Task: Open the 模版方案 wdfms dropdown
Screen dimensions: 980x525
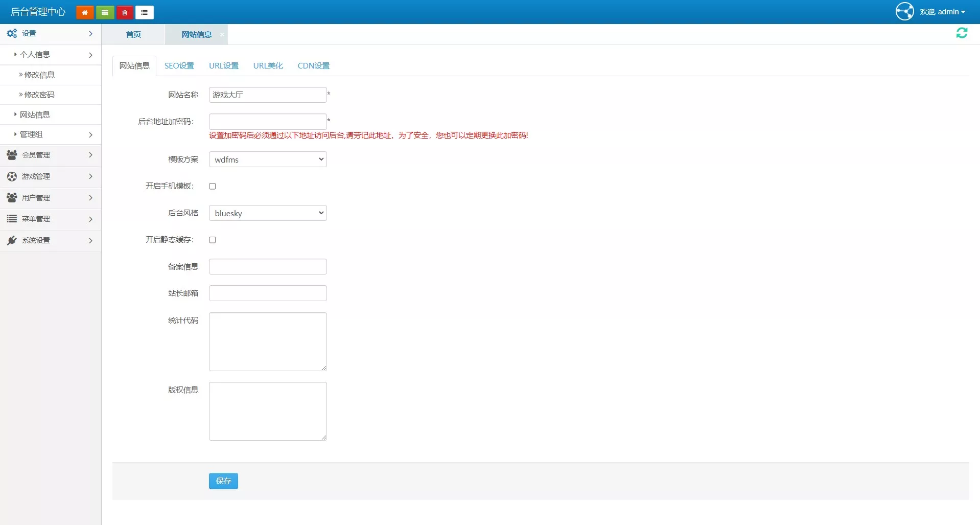Action: (268, 159)
